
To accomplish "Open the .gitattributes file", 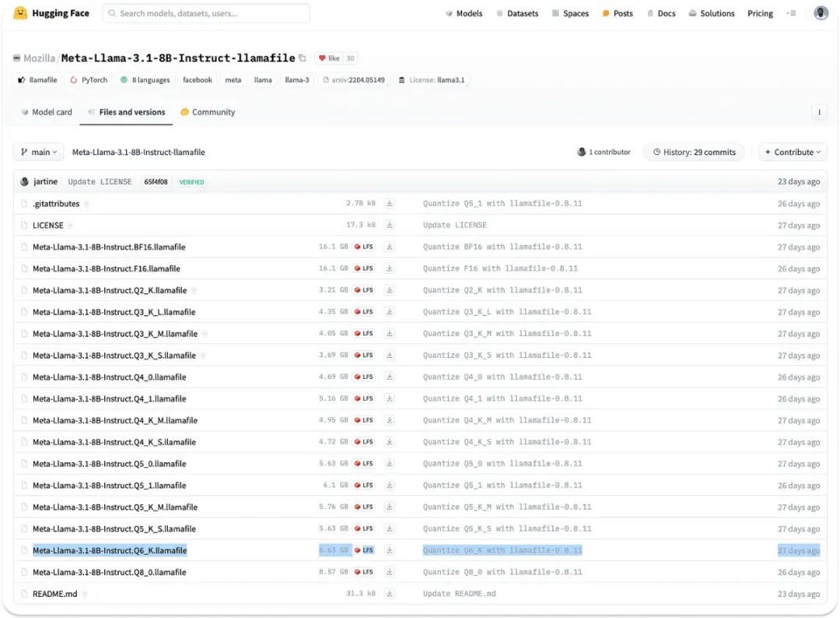I will pyautogui.click(x=56, y=204).
